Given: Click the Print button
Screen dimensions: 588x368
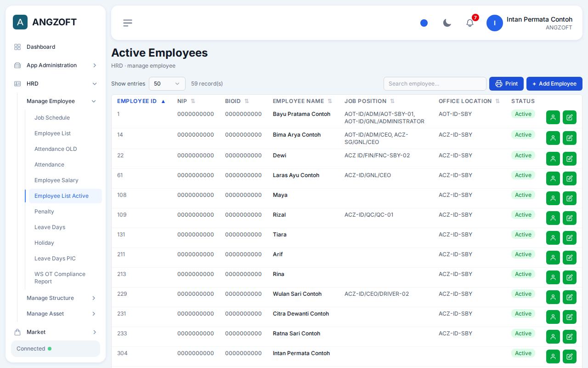Looking at the screenshot, I should pyautogui.click(x=506, y=84).
